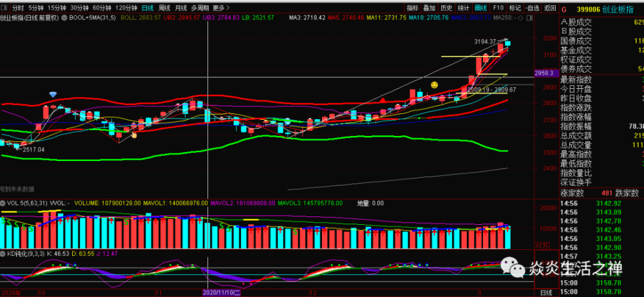Switch to the 周线 weekly chart

164,8
